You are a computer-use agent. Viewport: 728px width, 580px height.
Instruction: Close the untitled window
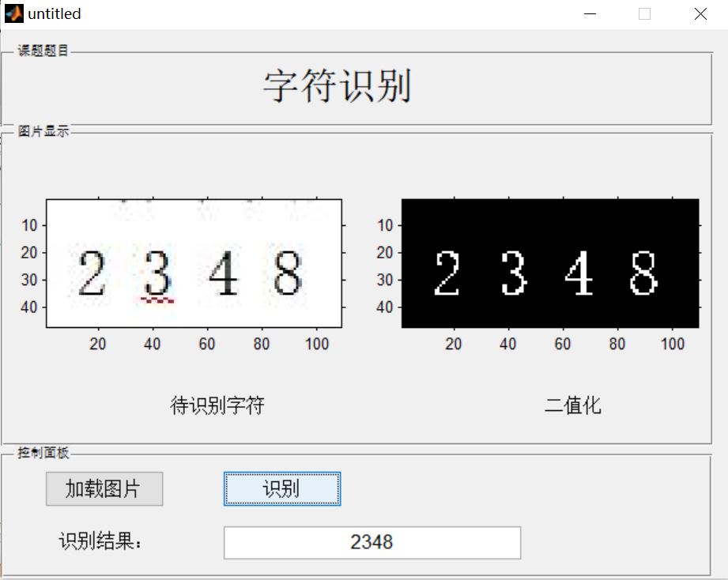700,13
